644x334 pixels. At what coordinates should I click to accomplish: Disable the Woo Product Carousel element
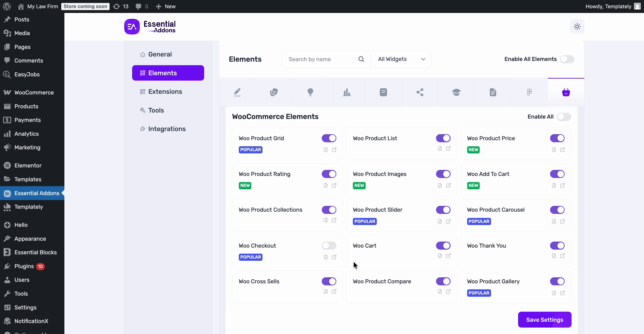pyautogui.click(x=557, y=210)
